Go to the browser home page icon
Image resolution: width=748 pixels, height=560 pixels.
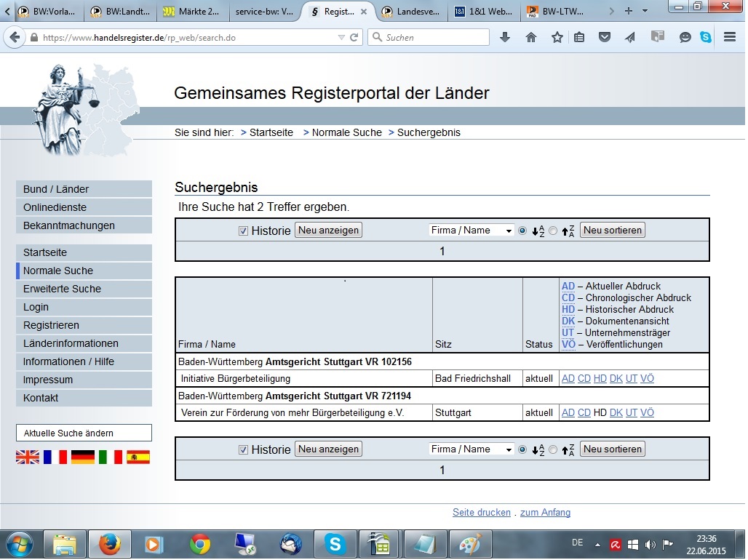point(531,37)
